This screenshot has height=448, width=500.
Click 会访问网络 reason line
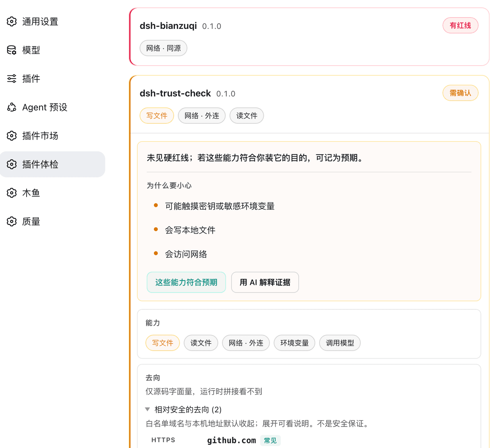[186, 254]
